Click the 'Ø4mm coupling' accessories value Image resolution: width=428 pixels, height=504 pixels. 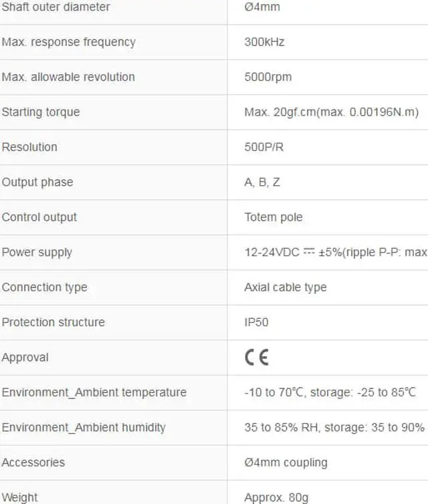coord(286,463)
